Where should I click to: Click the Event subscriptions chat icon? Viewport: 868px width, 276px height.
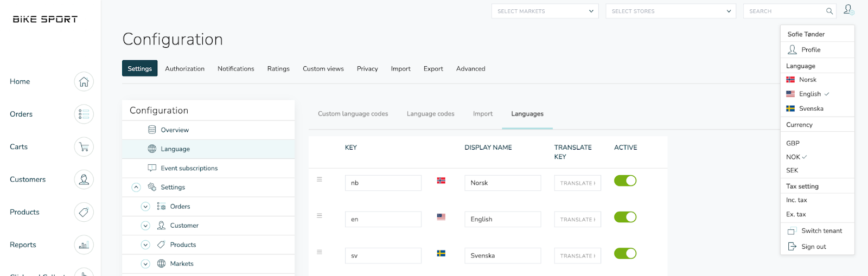pos(152,168)
